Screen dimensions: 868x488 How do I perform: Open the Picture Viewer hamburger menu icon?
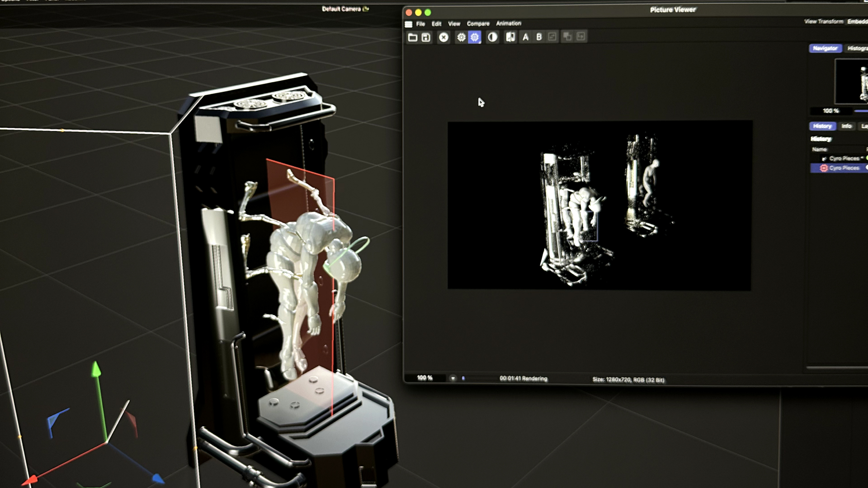pyautogui.click(x=408, y=24)
